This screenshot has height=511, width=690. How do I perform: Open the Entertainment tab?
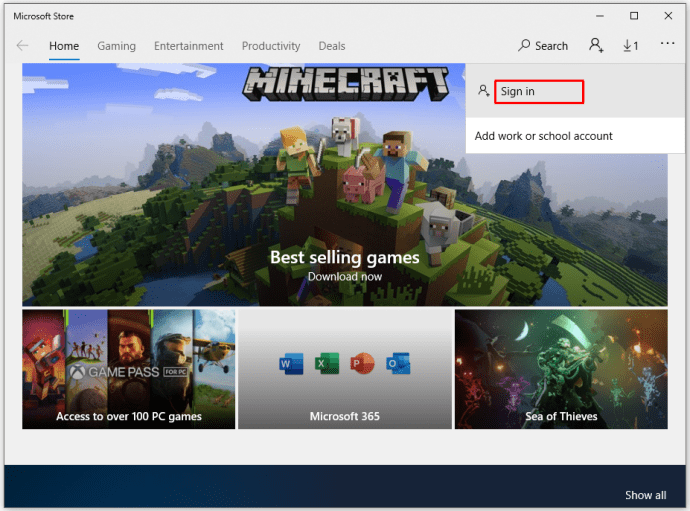[189, 46]
